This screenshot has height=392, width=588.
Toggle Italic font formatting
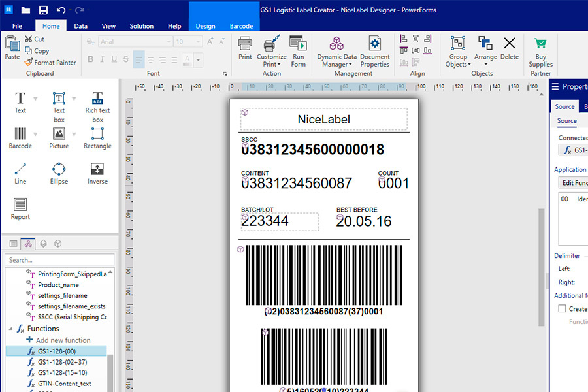[x=102, y=59]
